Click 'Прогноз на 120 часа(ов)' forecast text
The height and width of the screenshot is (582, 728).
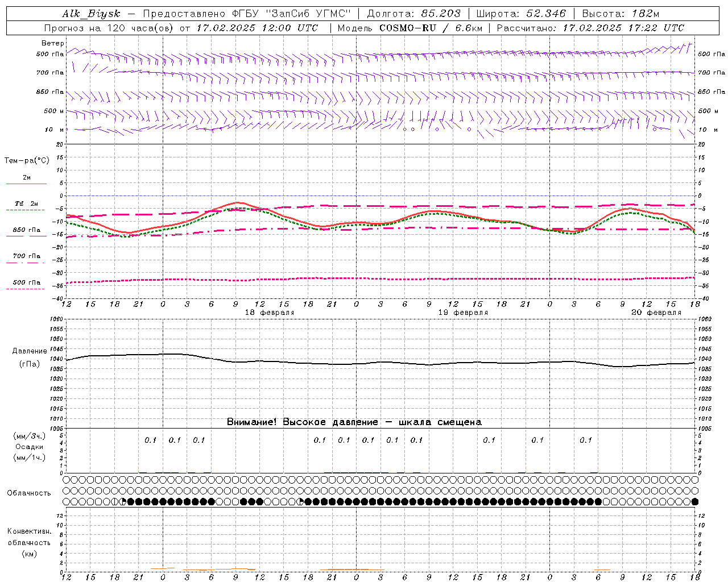point(109,28)
